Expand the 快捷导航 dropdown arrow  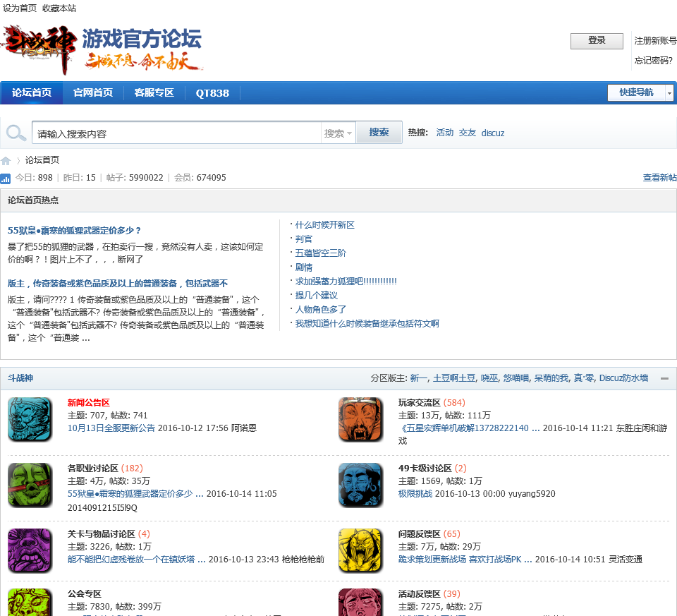click(x=669, y=93)
